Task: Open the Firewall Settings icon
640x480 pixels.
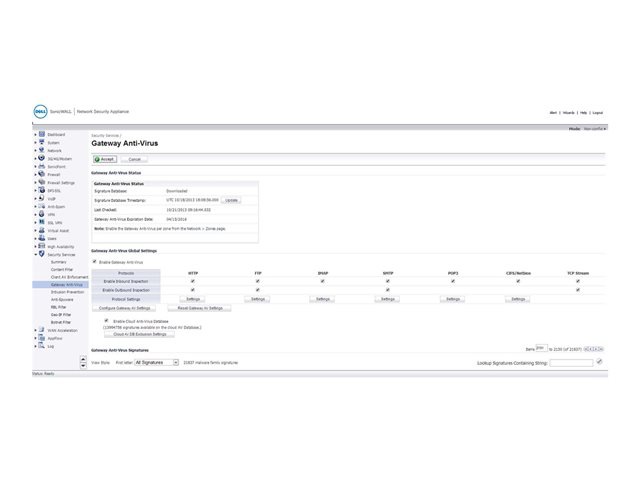Action: [42, 182]
